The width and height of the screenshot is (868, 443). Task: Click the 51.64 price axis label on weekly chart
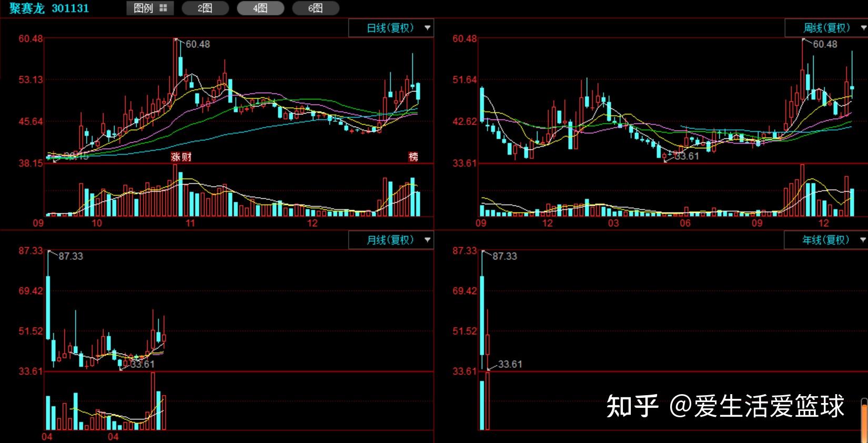pos(465,80)
